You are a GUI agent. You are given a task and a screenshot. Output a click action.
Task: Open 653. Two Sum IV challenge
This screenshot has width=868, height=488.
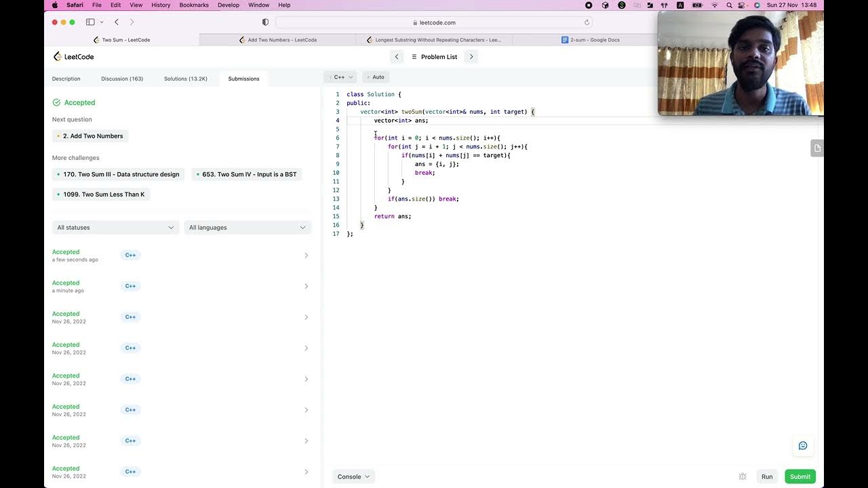click(246, 174)
